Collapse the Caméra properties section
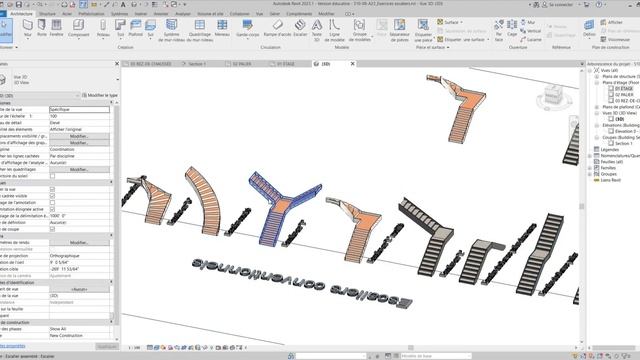 (x=111, y=236)
